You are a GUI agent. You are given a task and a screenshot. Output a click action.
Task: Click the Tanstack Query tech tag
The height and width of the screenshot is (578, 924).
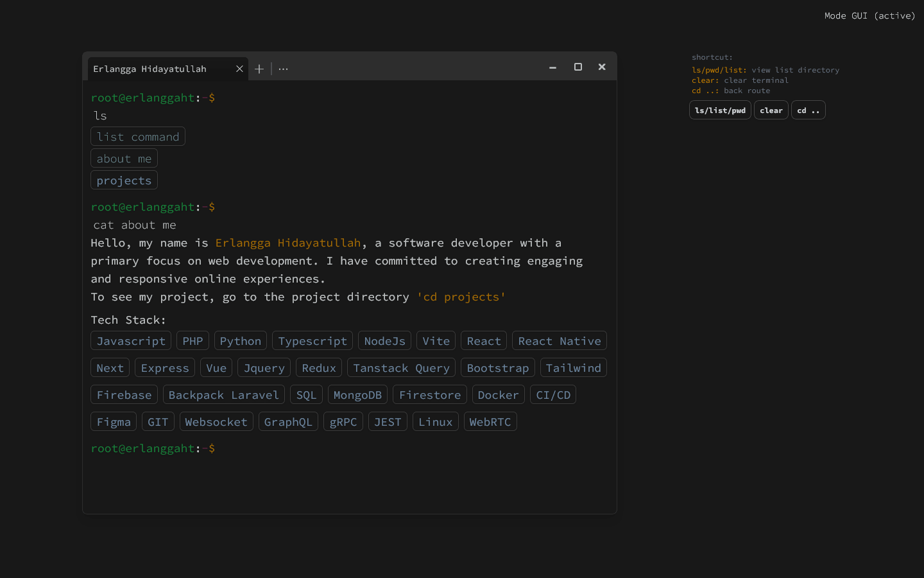tap(401, 368)
